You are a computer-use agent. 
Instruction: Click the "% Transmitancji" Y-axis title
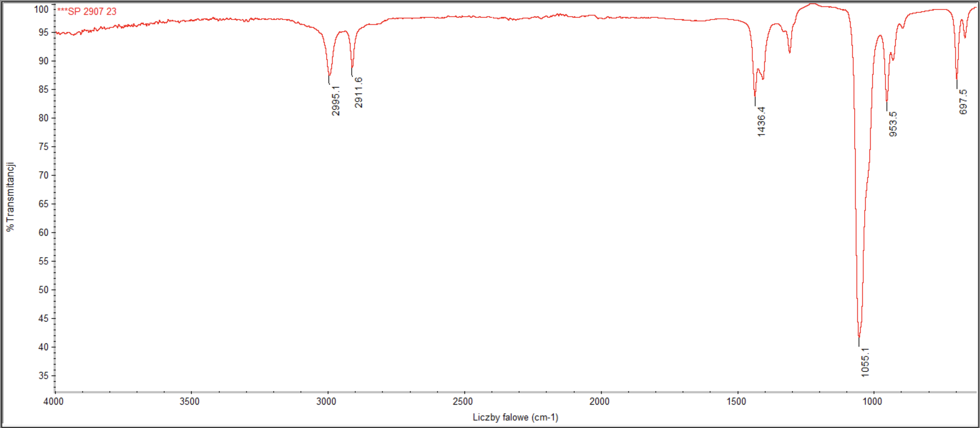point(10,197)
